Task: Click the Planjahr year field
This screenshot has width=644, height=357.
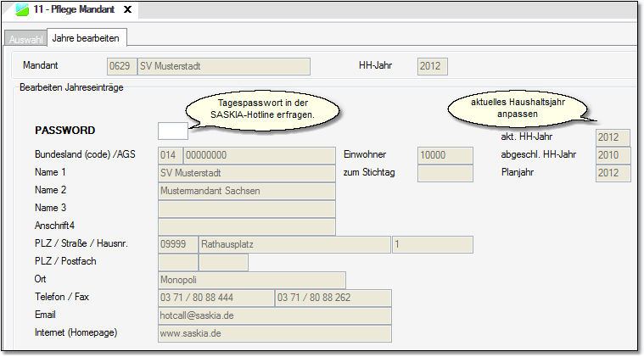Action: click(x=613, y=173)
